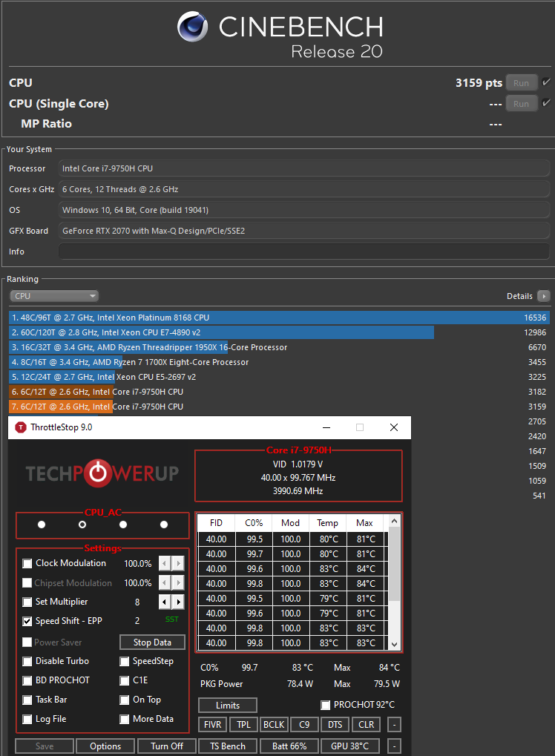The height and width of the screenshot is (756, 555).
Task: Open the FIVR settings
Action: tap(213, 725)
